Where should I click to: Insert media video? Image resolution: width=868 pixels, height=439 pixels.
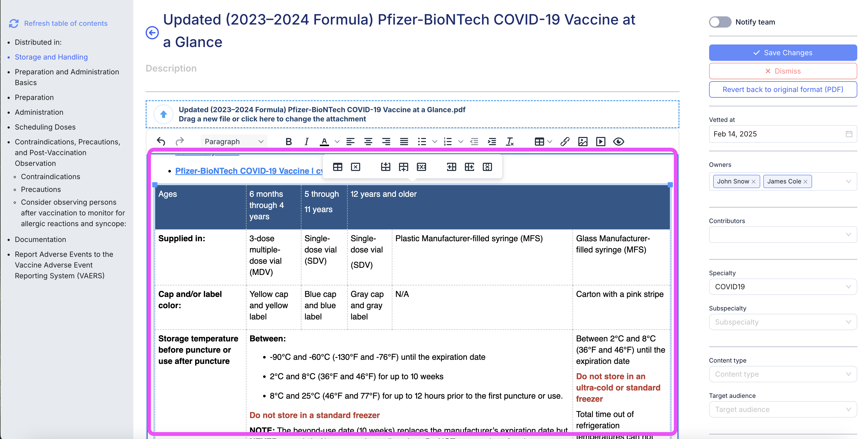click(601, 142)
